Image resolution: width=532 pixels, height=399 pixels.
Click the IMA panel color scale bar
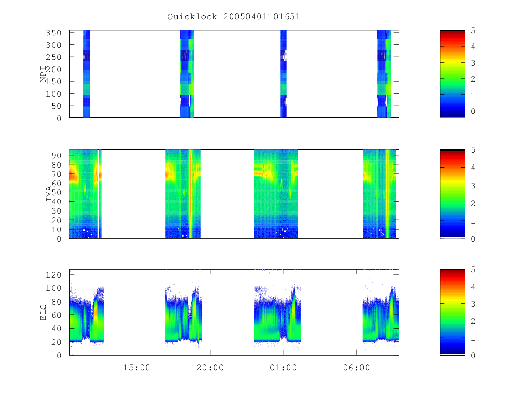coord(452,194)
